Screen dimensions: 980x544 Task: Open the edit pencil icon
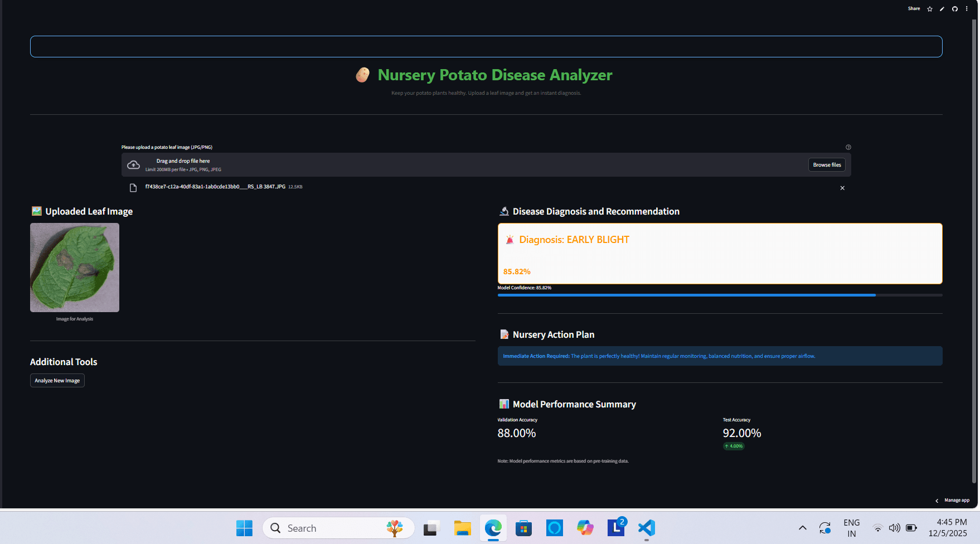pyautogui.click(x=942, y=9)
